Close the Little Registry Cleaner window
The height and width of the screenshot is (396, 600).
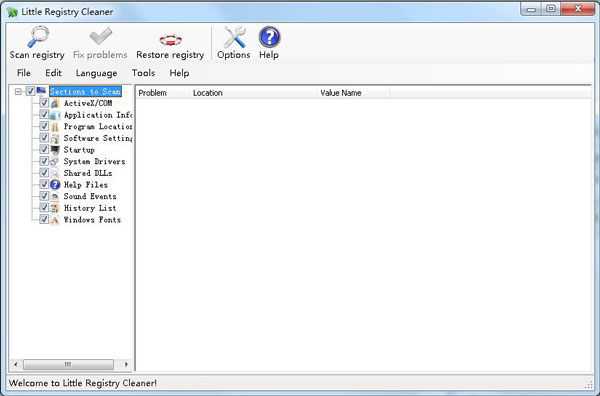point(578,9)
